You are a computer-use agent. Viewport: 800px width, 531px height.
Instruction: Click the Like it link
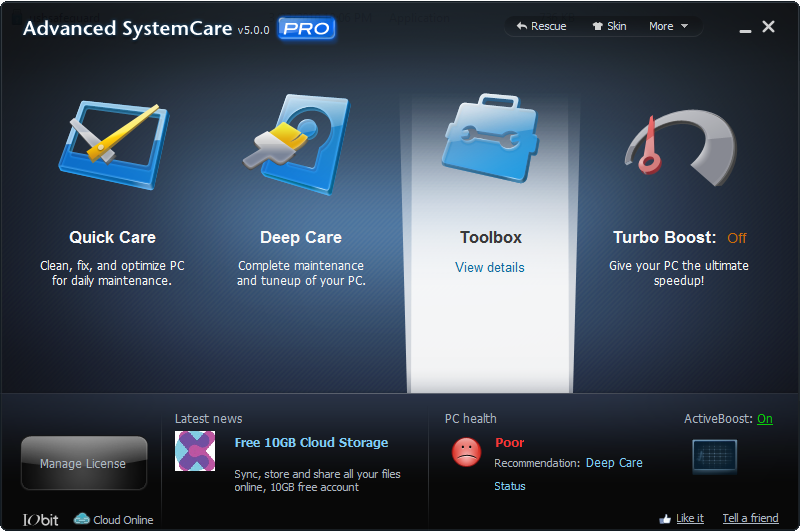pos(690,518)
